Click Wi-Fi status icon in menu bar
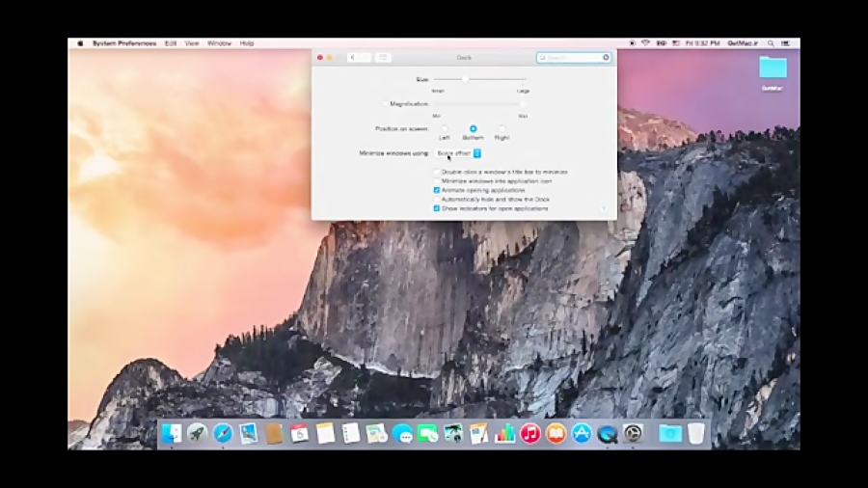The height and width of the screenshot is (488, 868). (x=645, y=43)
